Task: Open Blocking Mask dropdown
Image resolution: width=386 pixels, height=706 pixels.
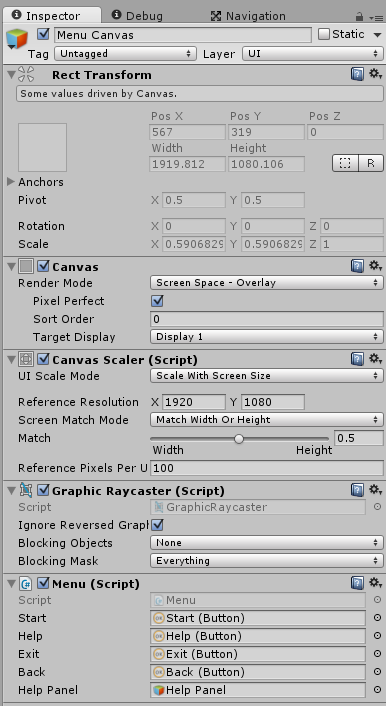Action: [x=267, y=561]
